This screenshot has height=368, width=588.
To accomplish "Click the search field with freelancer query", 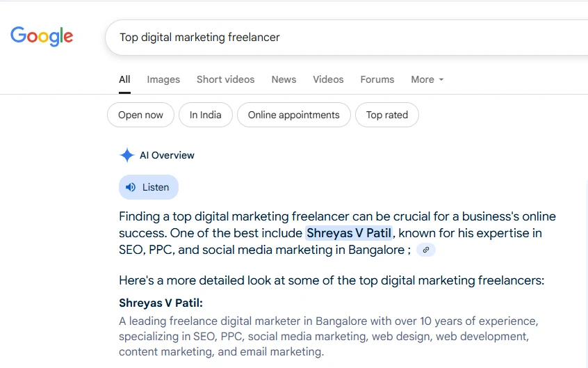I will (347, 38).
